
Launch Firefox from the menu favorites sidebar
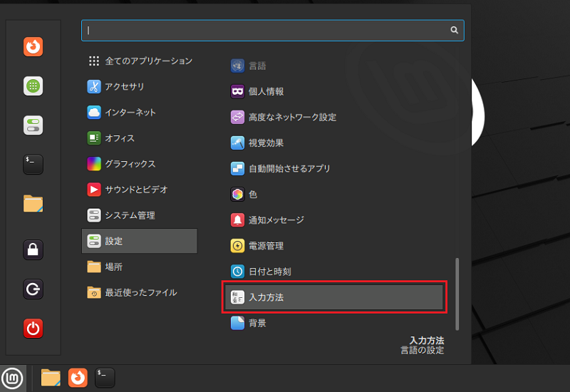33,46
